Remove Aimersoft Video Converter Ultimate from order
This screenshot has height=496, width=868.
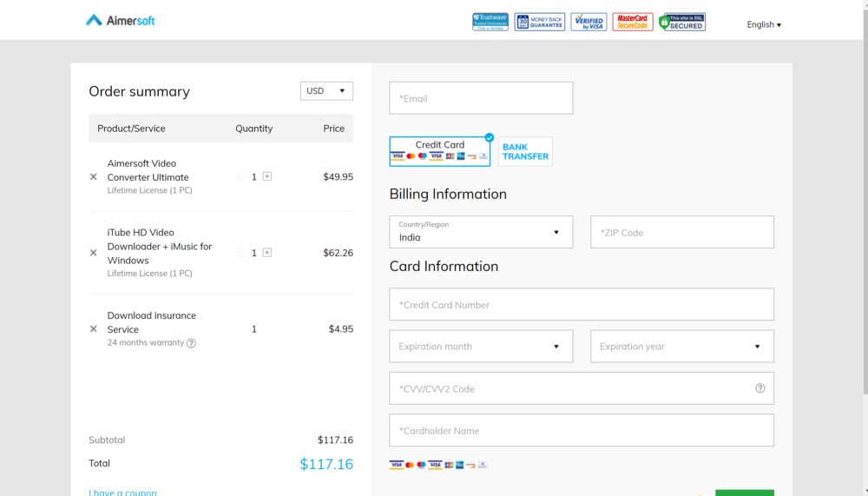pyautogui.click(x=94, y=177)
